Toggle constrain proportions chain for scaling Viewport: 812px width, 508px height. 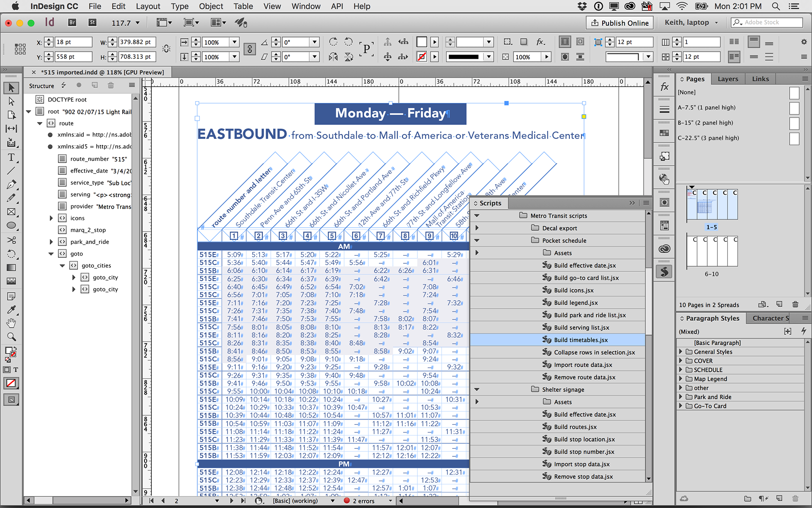click(x=250, y=49)
